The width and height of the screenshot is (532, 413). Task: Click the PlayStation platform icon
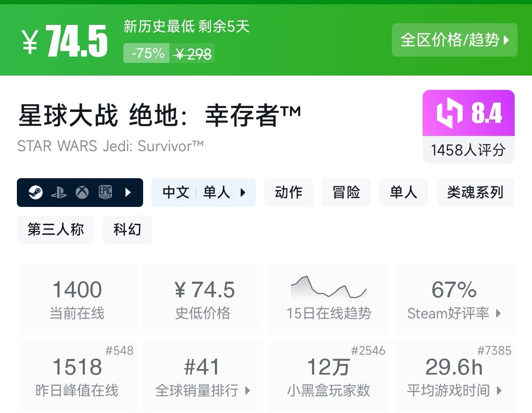coord(59,193)
